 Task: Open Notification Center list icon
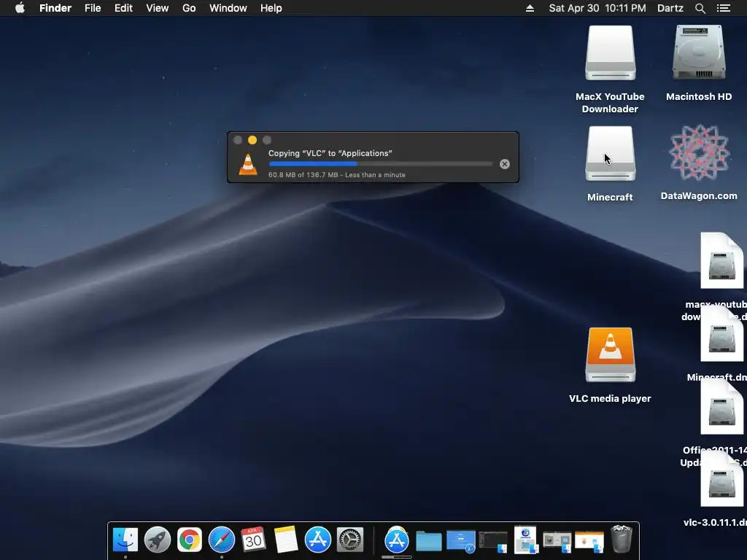pos(724,8)
